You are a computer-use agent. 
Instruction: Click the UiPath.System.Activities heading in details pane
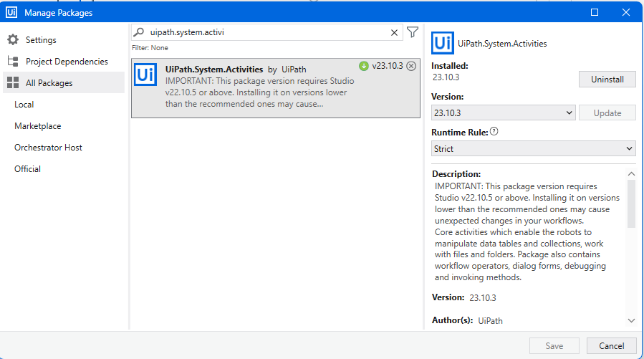(x=502, y=44)
